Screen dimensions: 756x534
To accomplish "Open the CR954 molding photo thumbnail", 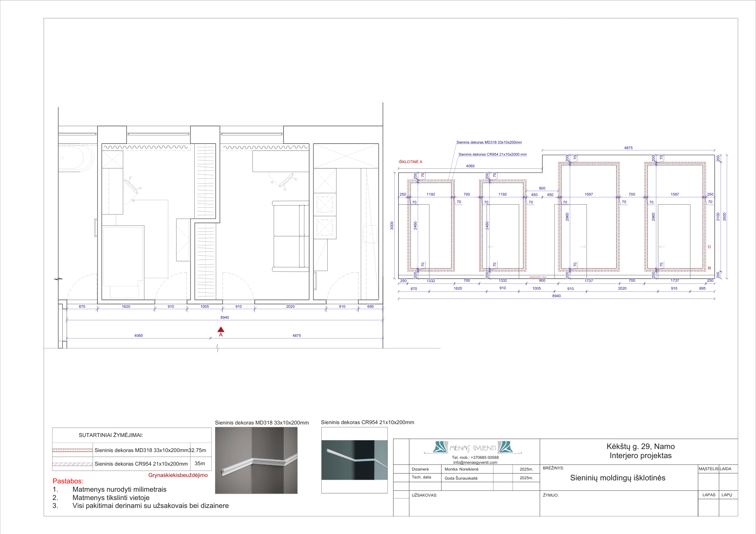I will click(x=354, y=460).
